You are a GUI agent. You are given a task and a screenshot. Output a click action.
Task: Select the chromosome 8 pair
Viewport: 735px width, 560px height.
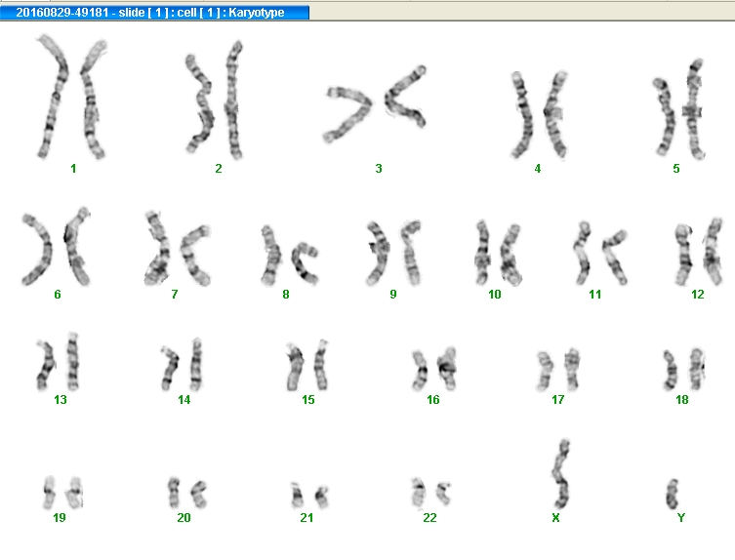[290, 256]
